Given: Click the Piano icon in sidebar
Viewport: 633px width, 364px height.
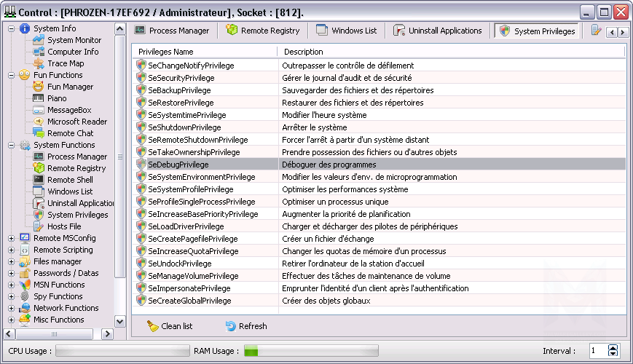Looking at the screenshot, I should tap(39, 98).
